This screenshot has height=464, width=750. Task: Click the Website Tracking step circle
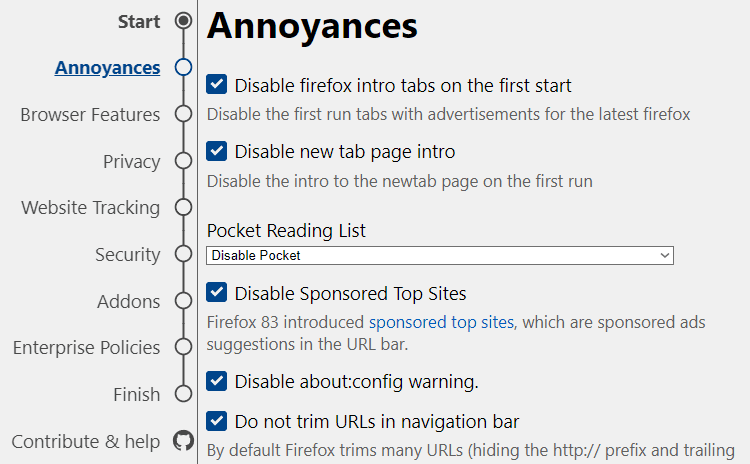tap(183, 207)
